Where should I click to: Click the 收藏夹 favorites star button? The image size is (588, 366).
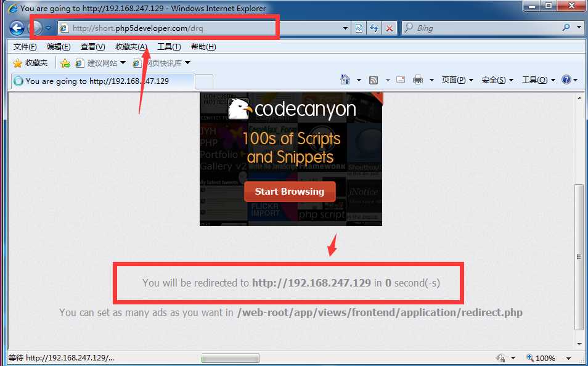30,63
